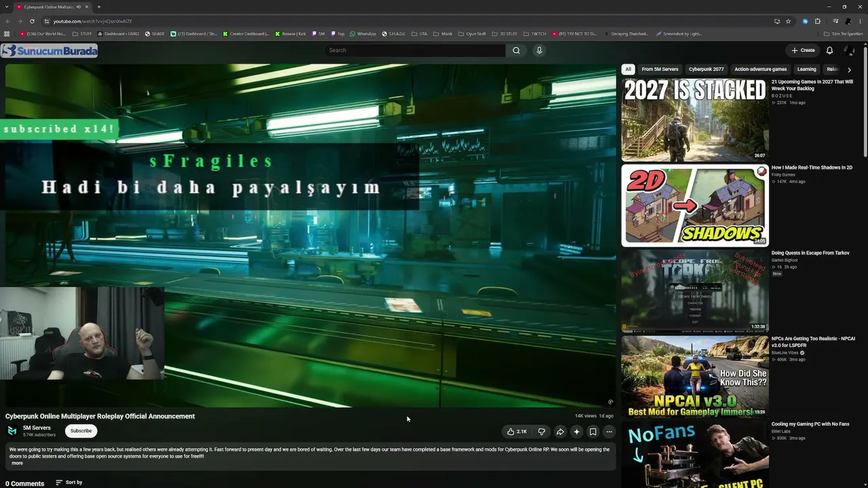Image resolution: width=868 pixels, height=488 pixels.
Task: Select the 'Learning' filter chip
Action: [x=807, y=69]
